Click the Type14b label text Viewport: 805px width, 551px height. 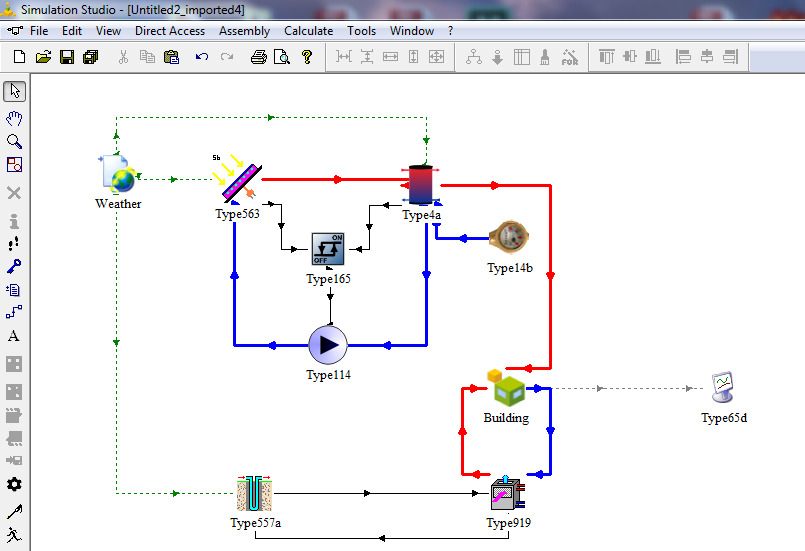pos(510,268)
